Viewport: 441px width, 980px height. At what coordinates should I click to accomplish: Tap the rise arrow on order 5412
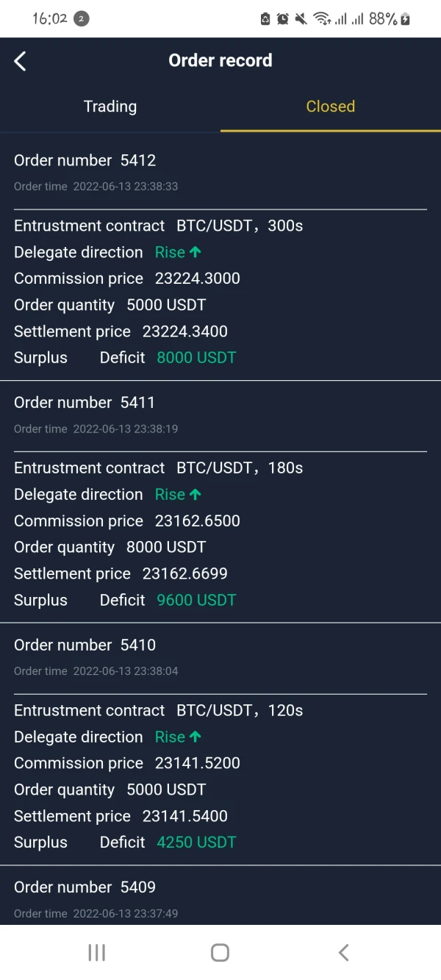tap(195, 252)
